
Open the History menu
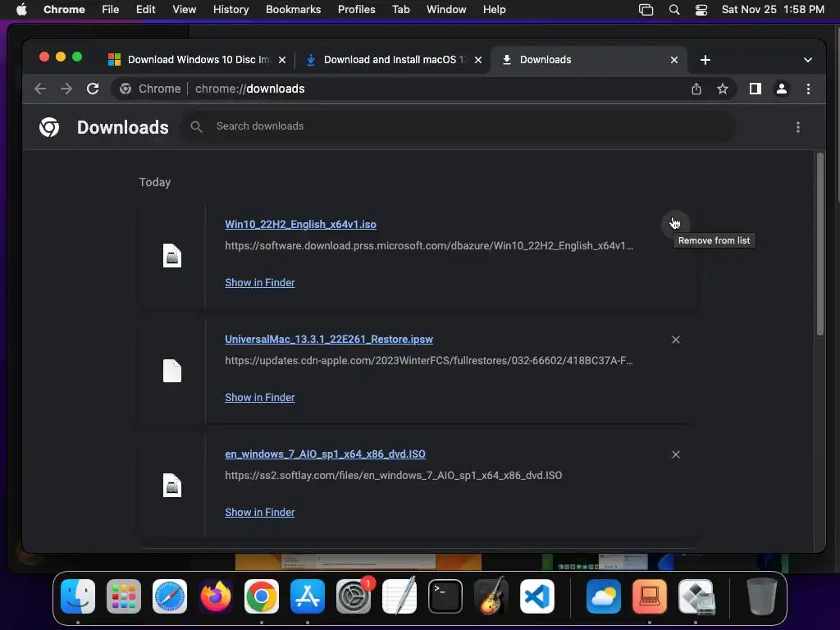231,10
